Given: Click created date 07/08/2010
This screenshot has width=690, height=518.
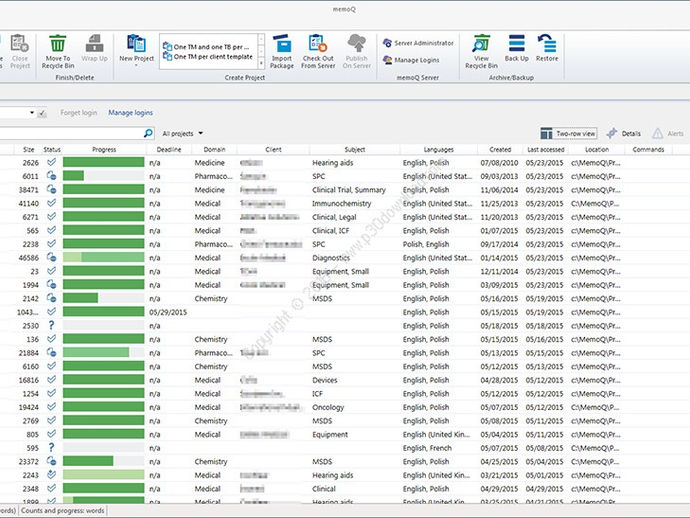Looking at the screenshot, I should [x=499, y=162].
